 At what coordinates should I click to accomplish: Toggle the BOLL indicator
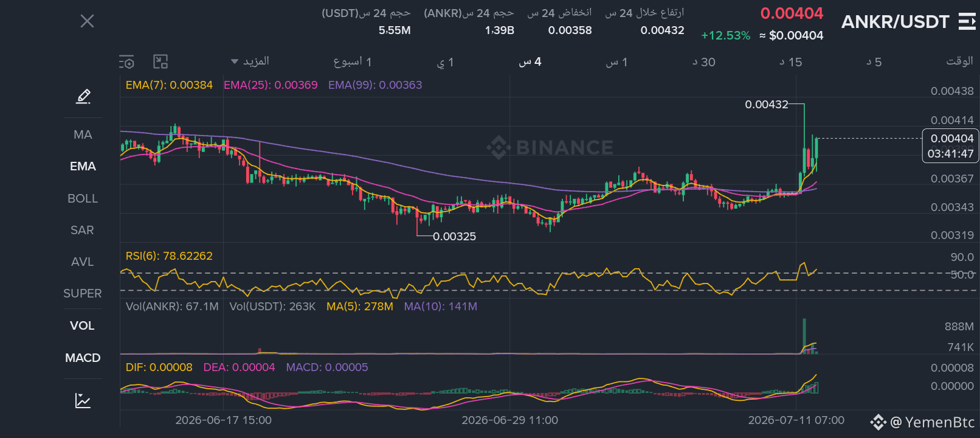tap(83, 198)
